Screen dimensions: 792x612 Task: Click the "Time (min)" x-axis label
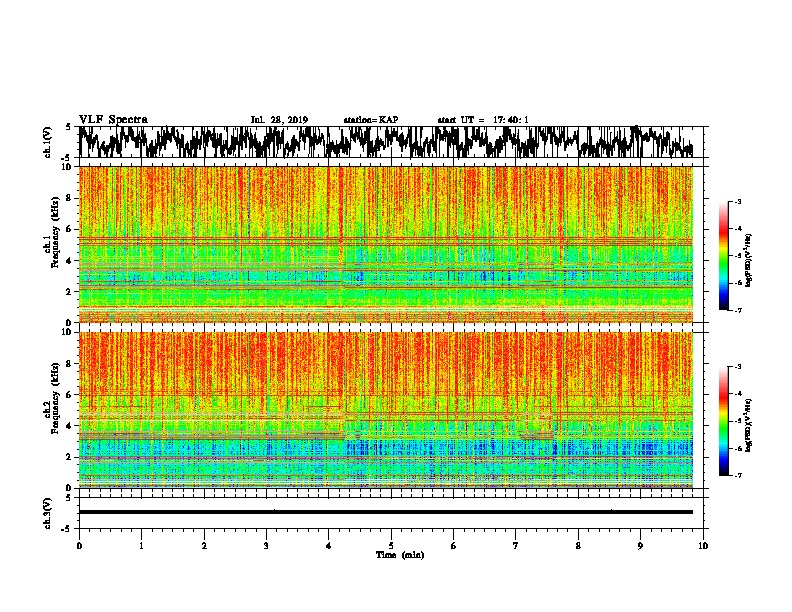(400, 555)
